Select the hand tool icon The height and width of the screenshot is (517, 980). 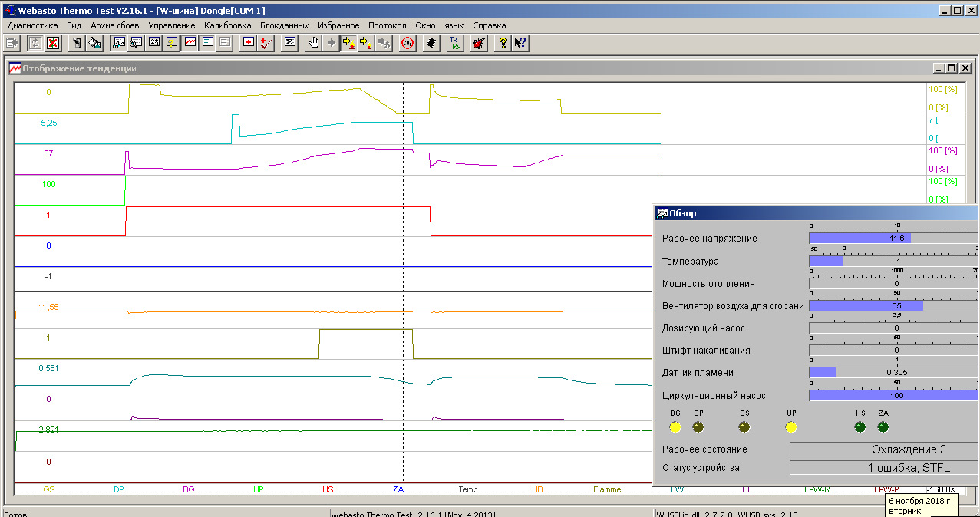[x=314, y=43]
